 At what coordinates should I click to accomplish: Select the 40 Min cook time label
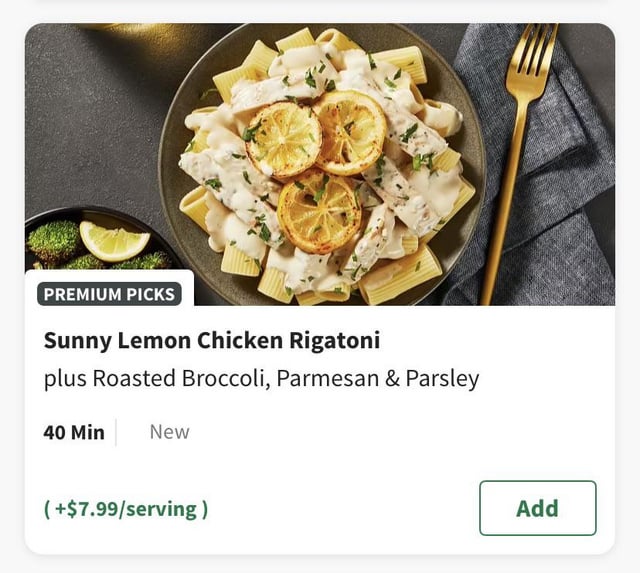[74, 432]
